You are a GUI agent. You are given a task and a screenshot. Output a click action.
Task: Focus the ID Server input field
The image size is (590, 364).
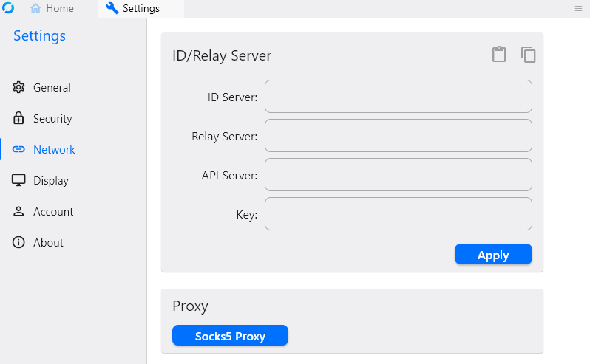(398, 97)
